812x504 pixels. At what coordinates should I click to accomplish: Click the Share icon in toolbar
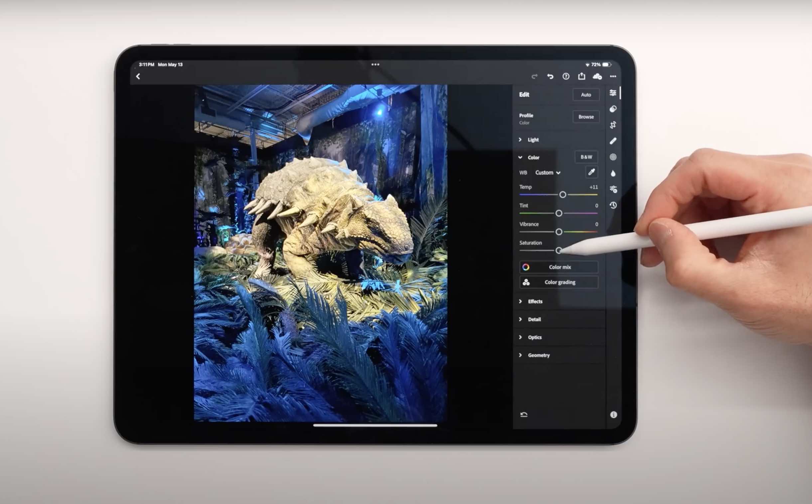(582, 77)
